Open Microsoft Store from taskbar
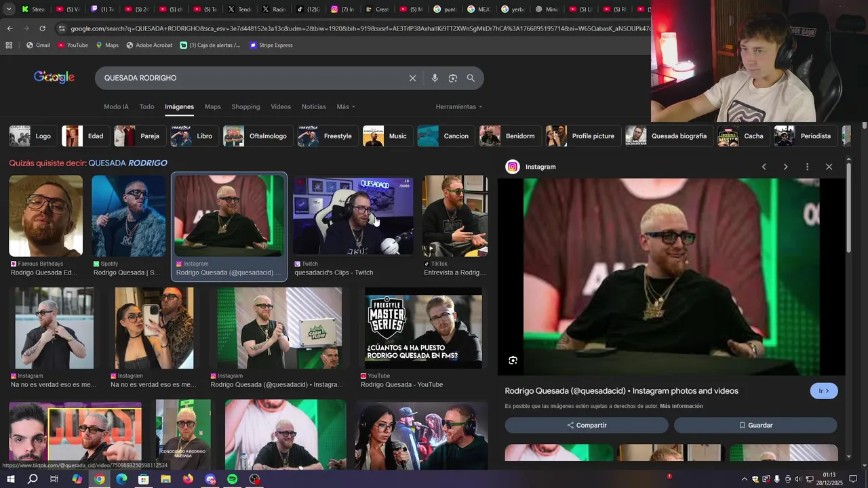Screen dimensions: 868x488 click(144, 479)
